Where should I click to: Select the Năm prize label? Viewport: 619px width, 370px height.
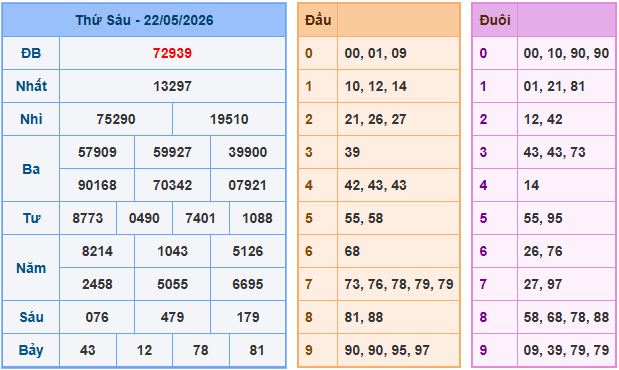[x=31, y=268]
